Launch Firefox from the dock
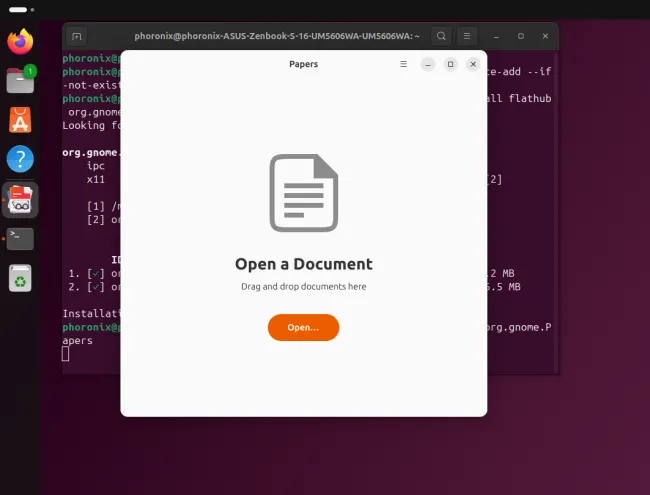 20,41
